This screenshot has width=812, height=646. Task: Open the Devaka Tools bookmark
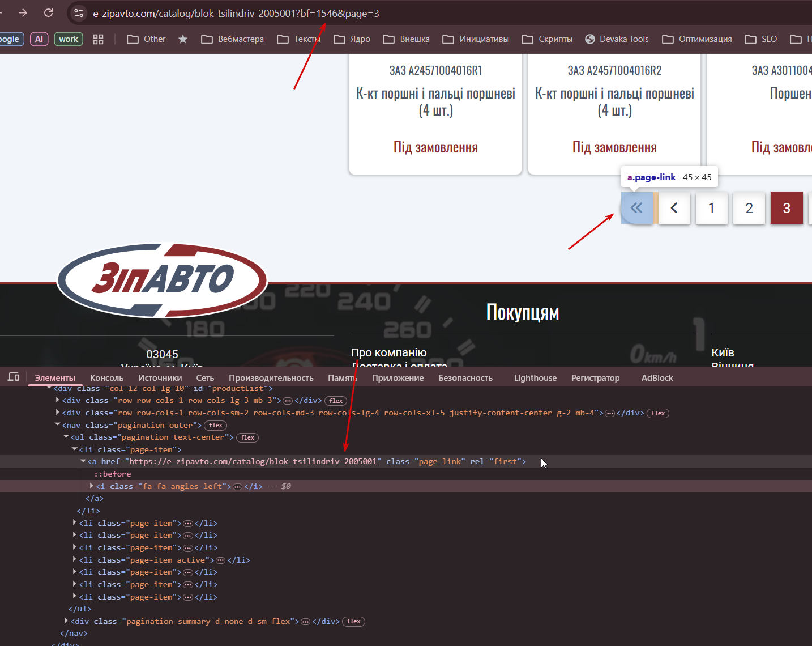[617, 39]
